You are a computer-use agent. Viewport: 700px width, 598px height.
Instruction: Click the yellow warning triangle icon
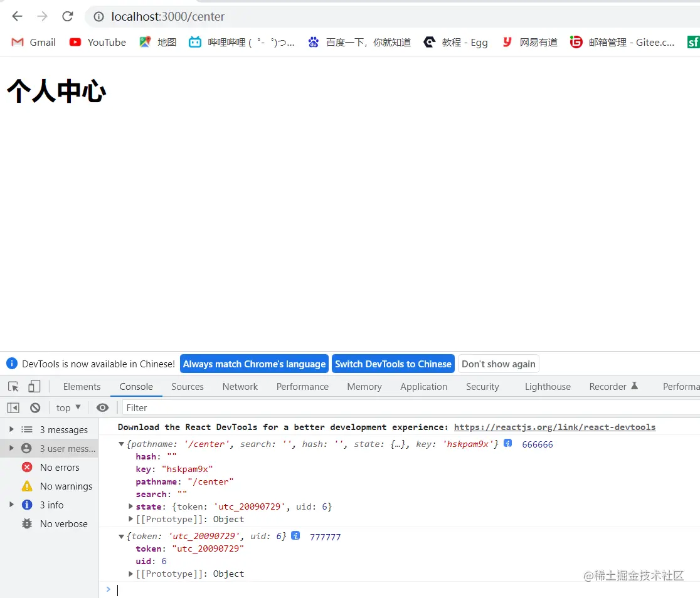(x=27, y=486)
